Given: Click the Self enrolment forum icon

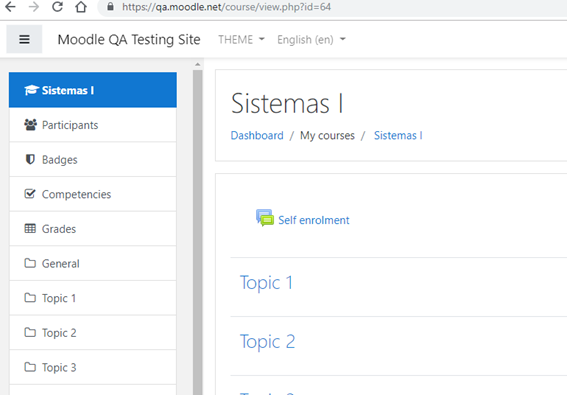Looking at the screenshot, I should point(265,218).
